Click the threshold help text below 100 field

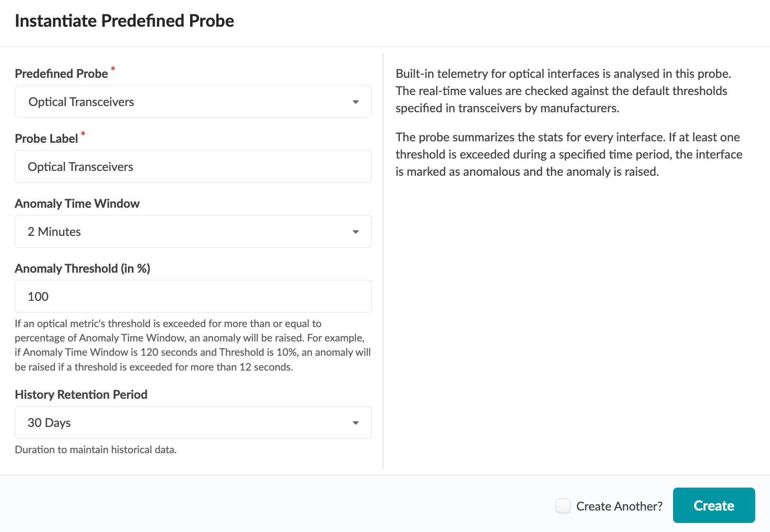tap(192, 345)
